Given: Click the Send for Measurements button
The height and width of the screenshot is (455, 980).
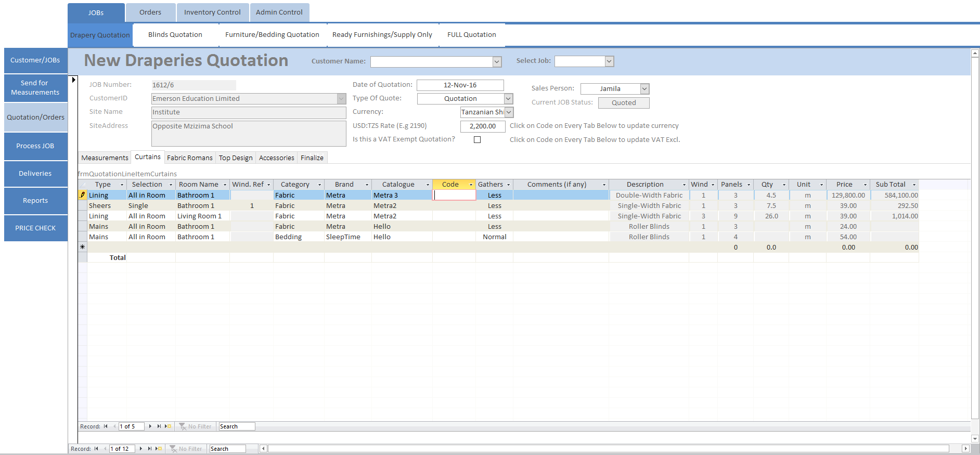Looking at the screenshot, I should (x=35, y=87).
